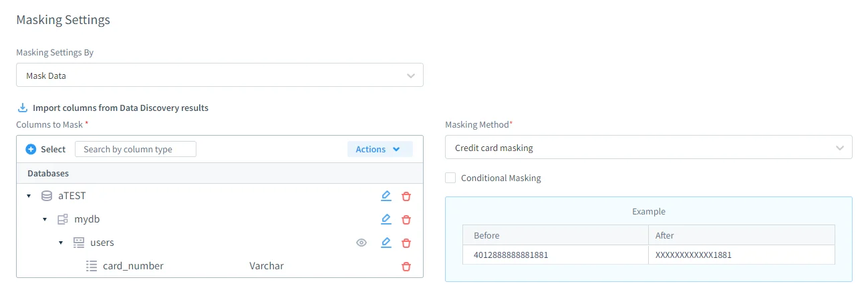Click the edit pencil for aTEST database
The image size is (868, 288).
coord(386,196)
